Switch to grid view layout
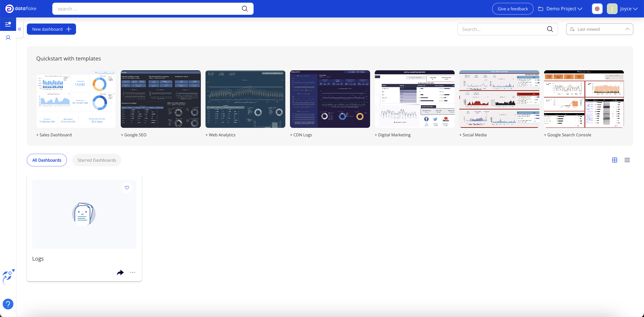Viewport: 644px width, 317px height. [614, 160]
